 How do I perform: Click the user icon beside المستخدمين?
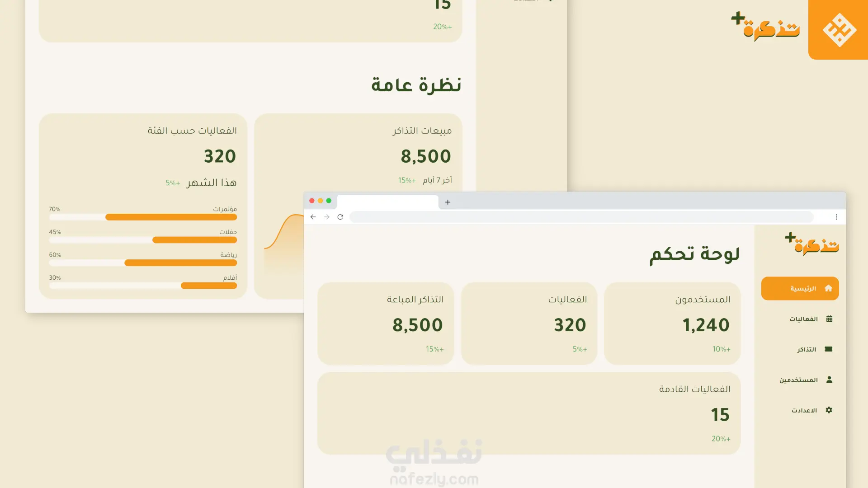pos(829,380)
